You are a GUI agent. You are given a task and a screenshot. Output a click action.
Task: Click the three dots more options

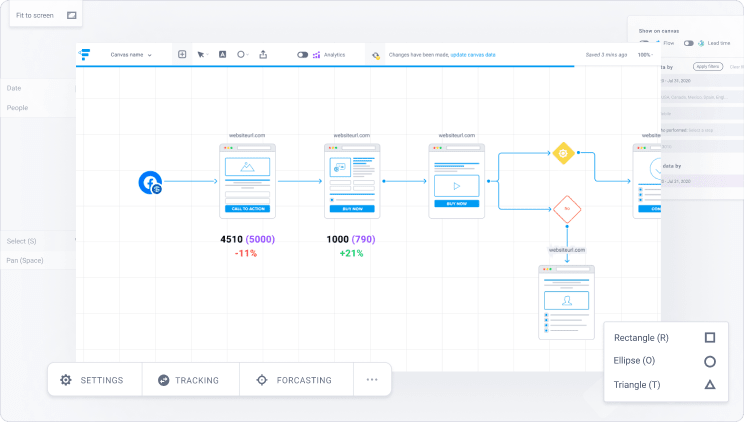(x=372, y=379)
